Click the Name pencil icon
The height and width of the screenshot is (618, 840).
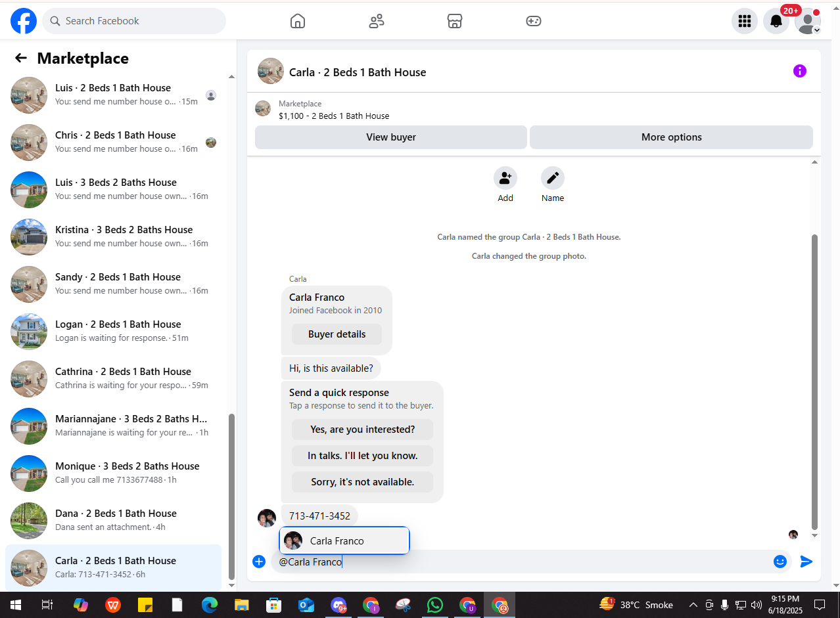coord(553,178)
